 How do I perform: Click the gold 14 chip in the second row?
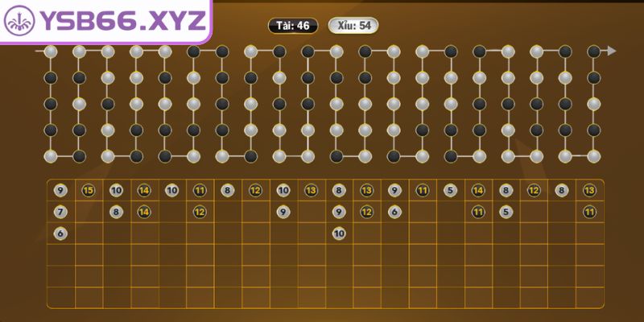pyautogui.click(x=144, y=212)
